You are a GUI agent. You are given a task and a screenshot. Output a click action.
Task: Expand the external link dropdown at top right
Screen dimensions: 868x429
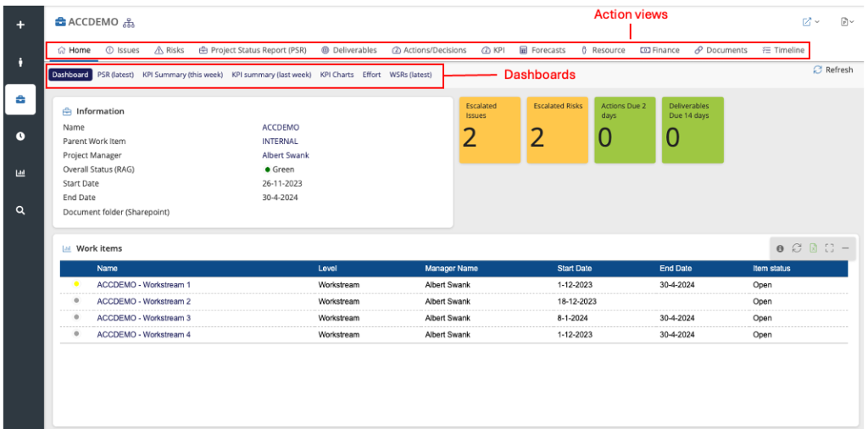point(810,22)
